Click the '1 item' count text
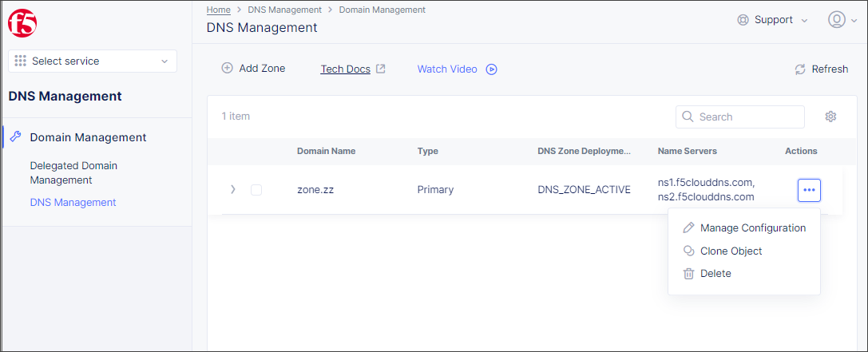The width and height of the screenshot is (868, 352). pos(236,117)
